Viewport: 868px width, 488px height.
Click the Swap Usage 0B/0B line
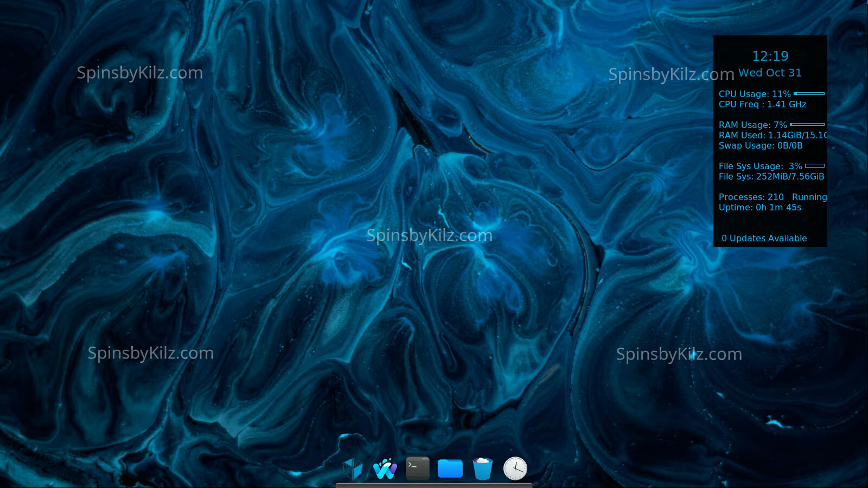tap(760, 146)
